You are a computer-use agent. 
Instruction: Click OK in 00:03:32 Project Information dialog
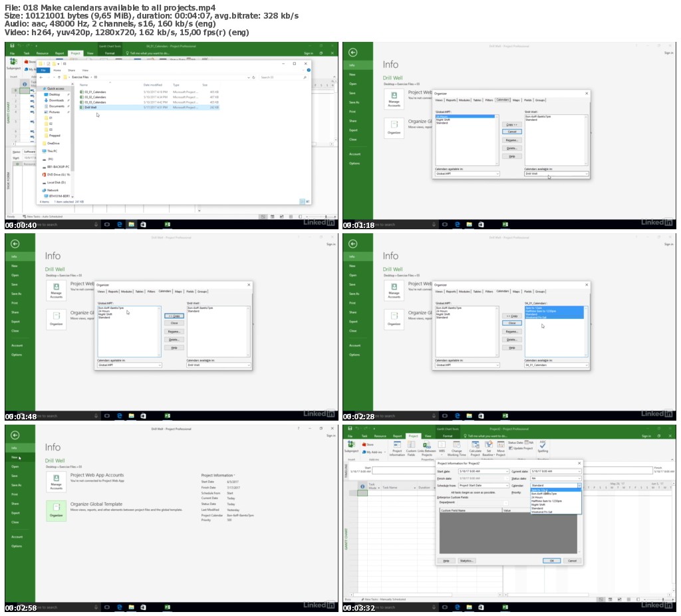pos(551,561)
